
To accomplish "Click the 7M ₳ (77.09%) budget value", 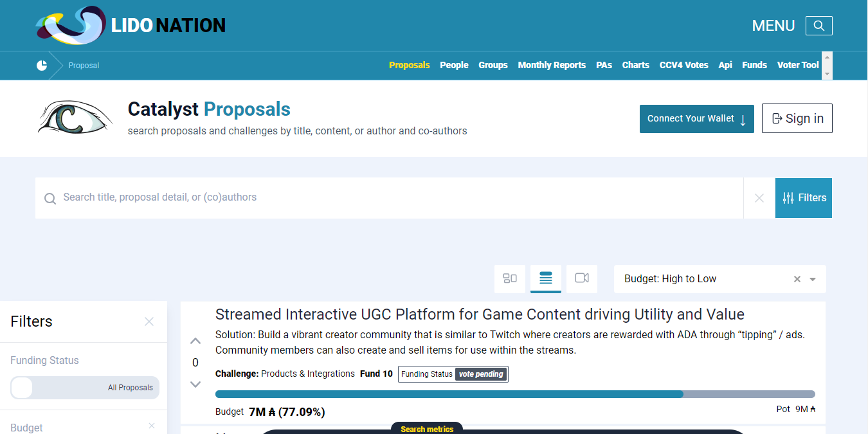I will point(287,412).
